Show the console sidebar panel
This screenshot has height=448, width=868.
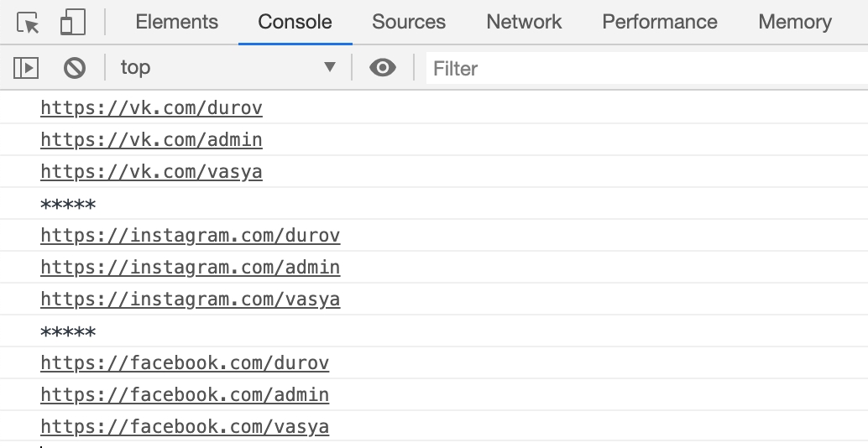27,68
